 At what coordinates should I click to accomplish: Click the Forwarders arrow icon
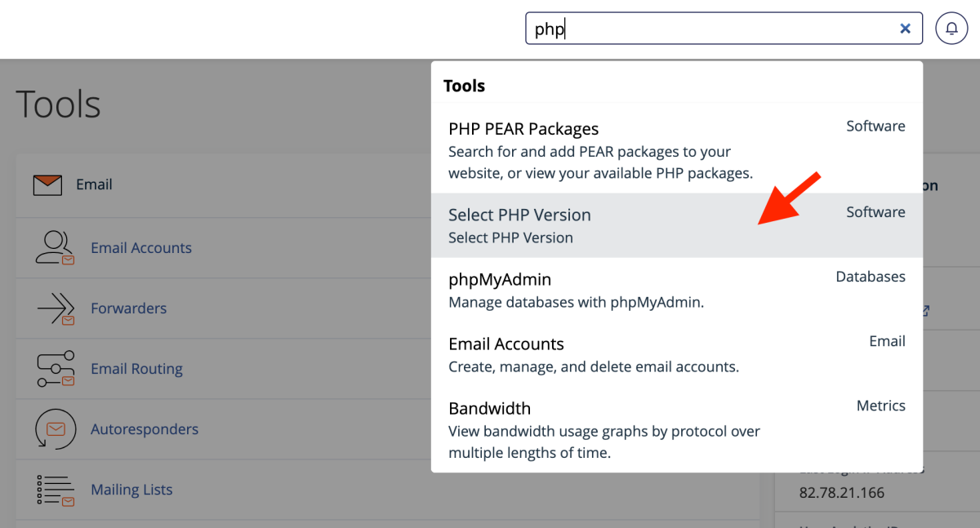[x=54, y=308]
